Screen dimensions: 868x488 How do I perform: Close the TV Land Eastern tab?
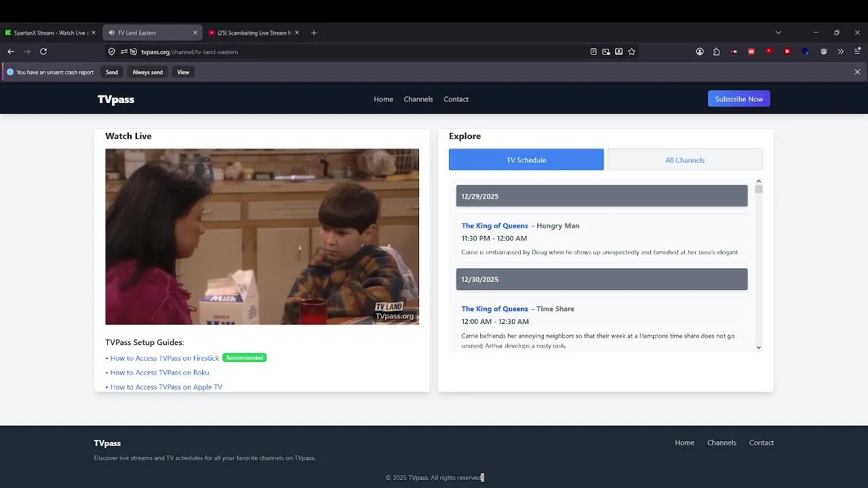point(195,33)
